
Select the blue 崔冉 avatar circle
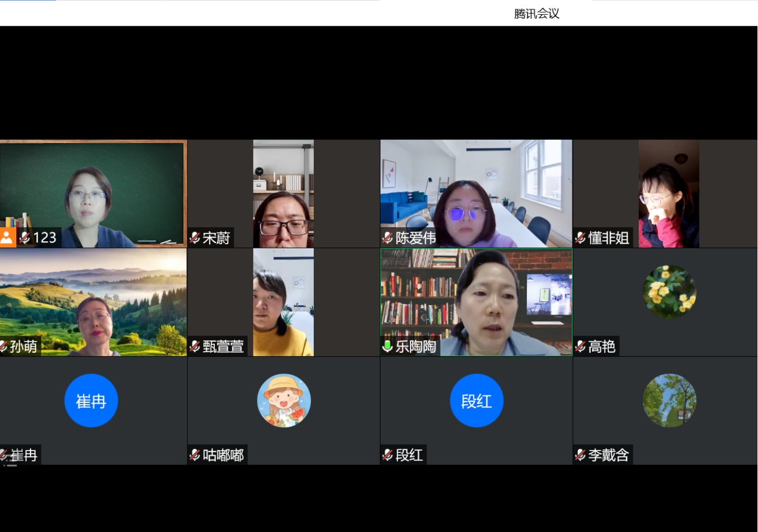91,400
